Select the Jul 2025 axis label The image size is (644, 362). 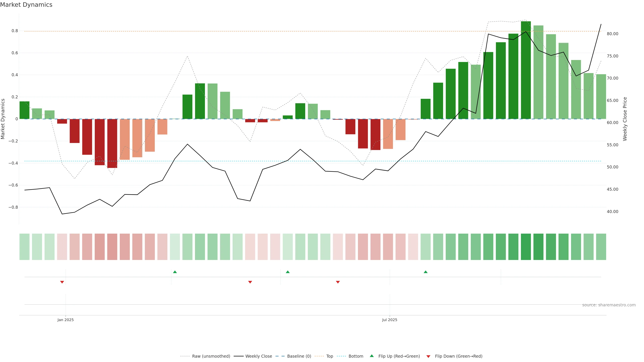coord(389,320)
